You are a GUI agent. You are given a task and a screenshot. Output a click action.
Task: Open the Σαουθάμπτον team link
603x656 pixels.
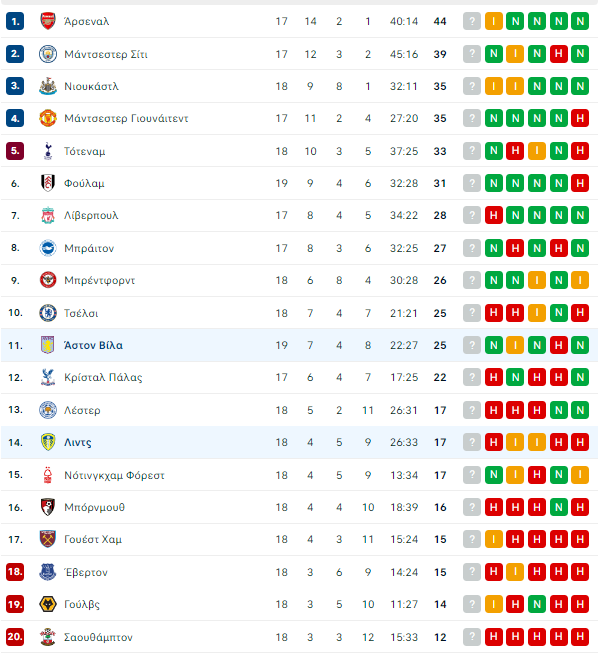pyautogui.click(x=98, y=637)
